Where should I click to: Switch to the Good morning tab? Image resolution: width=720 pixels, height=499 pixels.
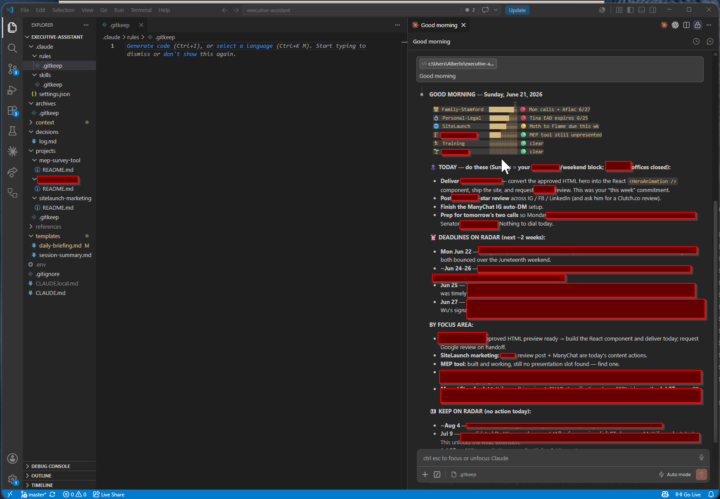pyautogui.click(x=439, y=25)
